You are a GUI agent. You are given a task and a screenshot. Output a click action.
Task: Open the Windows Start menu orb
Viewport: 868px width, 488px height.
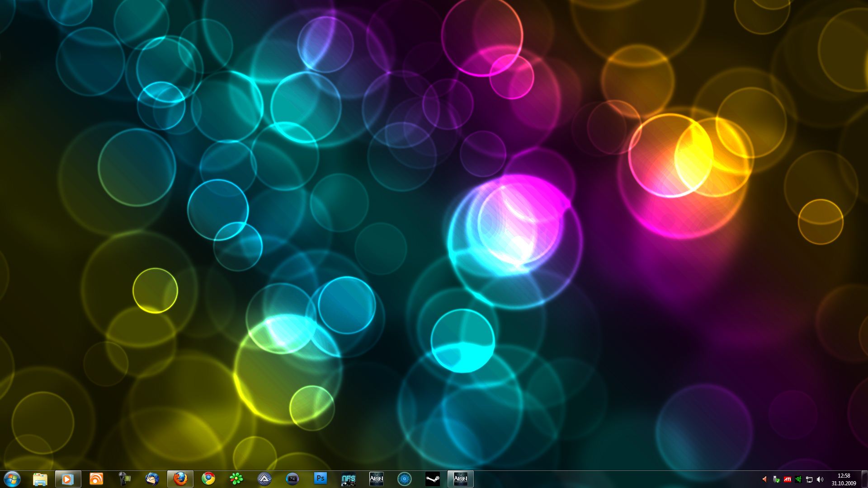click(12, 479)
